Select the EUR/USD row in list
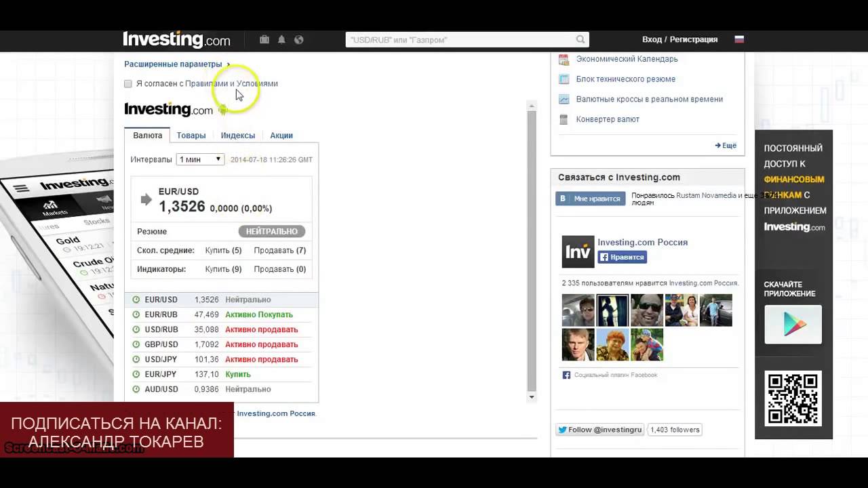This screenshot has height=488, width=868. point(221,300)
